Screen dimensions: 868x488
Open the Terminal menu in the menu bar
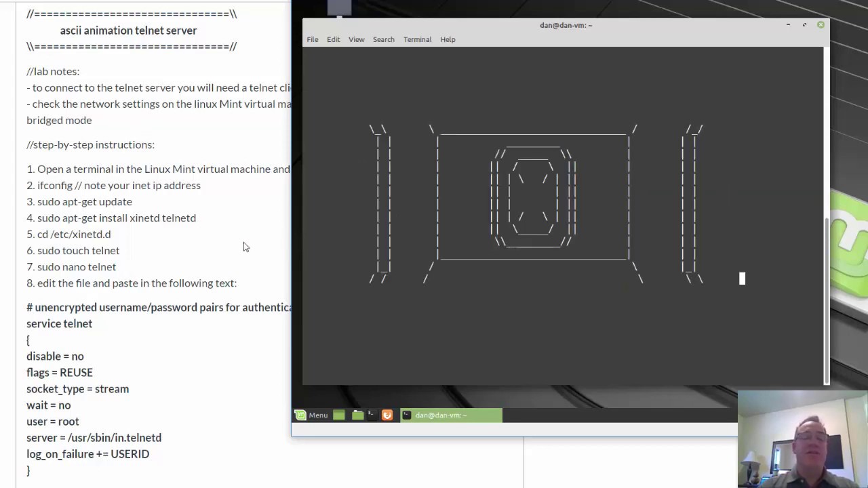coord(417,39)
